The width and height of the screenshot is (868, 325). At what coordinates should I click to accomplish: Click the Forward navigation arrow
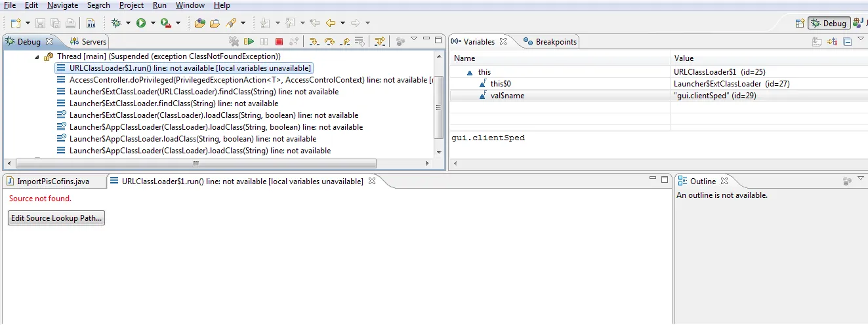pos(356,23)
